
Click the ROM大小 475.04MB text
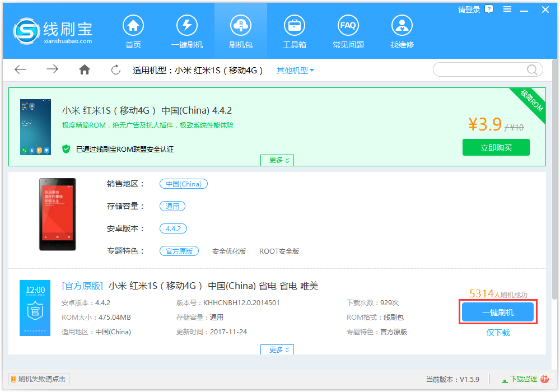[x=96, y=318]
